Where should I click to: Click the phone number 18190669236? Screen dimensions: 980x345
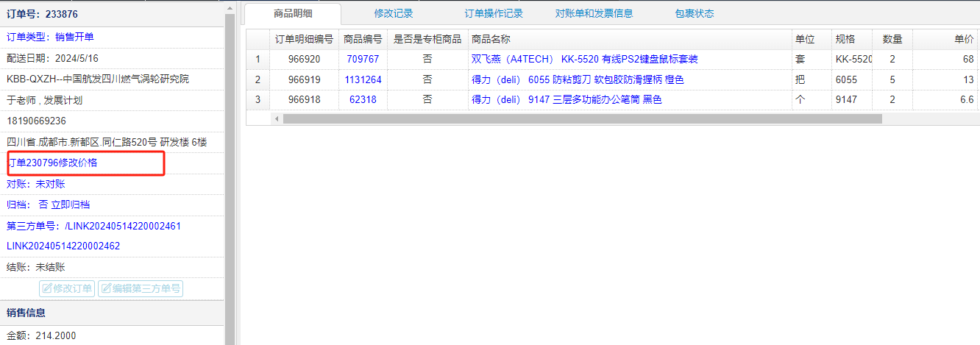tap(36, 121)
